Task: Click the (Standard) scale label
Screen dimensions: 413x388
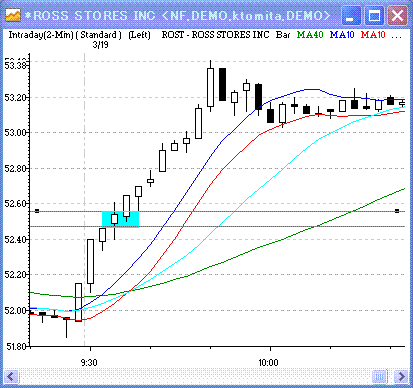Action: coord(99,35)
